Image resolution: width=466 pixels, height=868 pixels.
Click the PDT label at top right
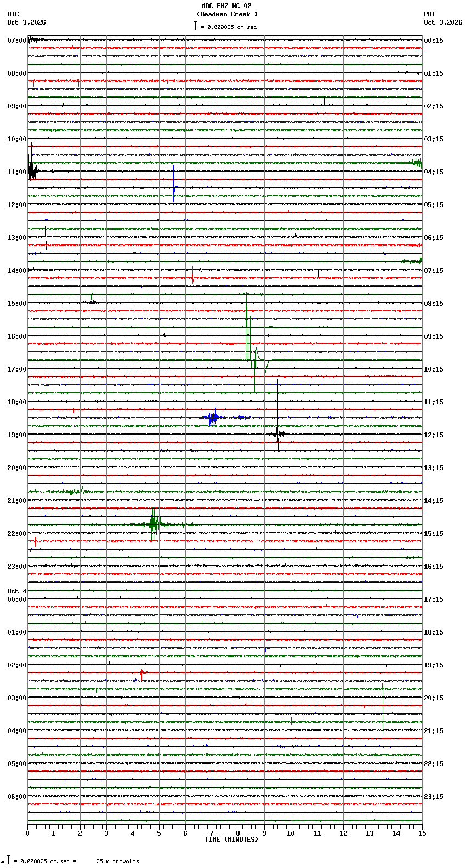(429, 14)
